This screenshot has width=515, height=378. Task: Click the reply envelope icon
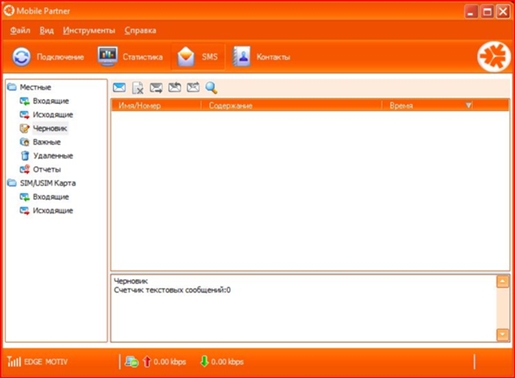click(x=175, y=88)
